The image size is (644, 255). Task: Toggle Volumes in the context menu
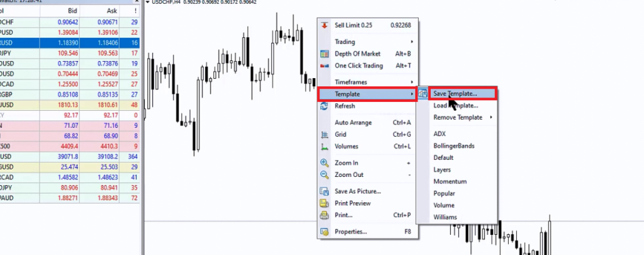coord(367,146)
